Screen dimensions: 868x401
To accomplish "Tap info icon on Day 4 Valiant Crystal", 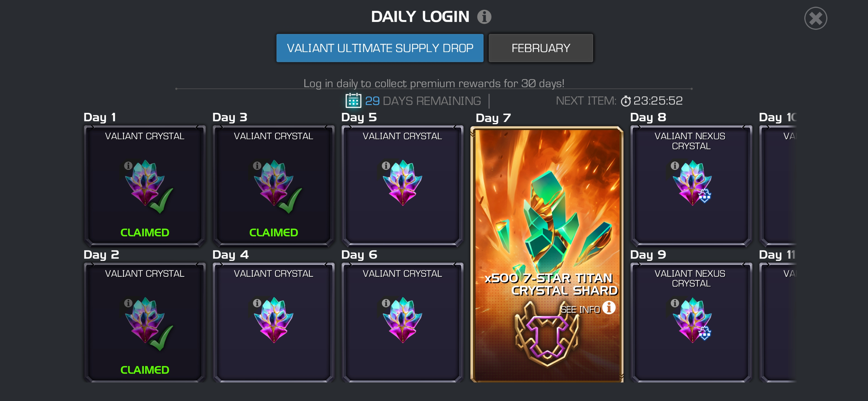I will (257, 303).
